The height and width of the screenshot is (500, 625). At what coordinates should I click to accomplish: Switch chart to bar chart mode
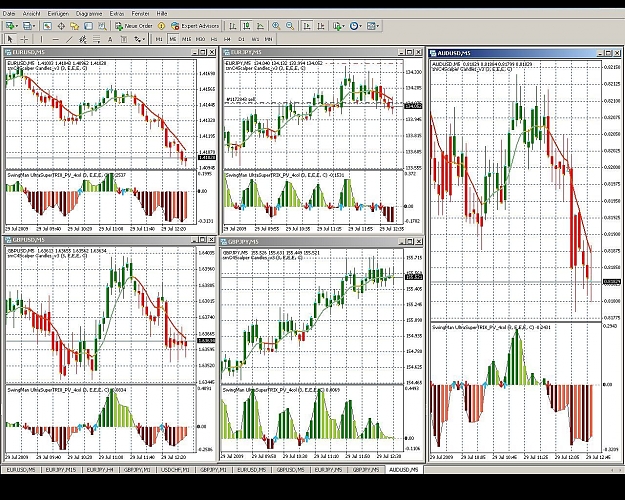point(232,26)
